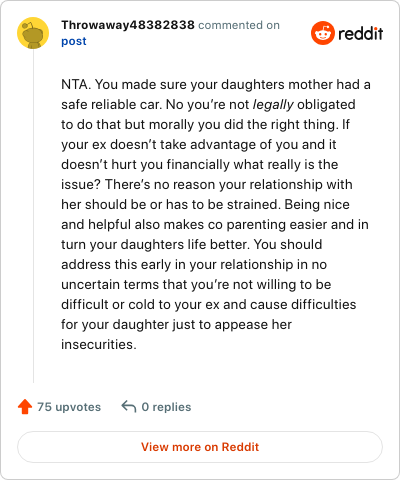Open the blue "post" link
Image resolution: width=400 pixels, height=480 pixels.
[x=74, y=41]
